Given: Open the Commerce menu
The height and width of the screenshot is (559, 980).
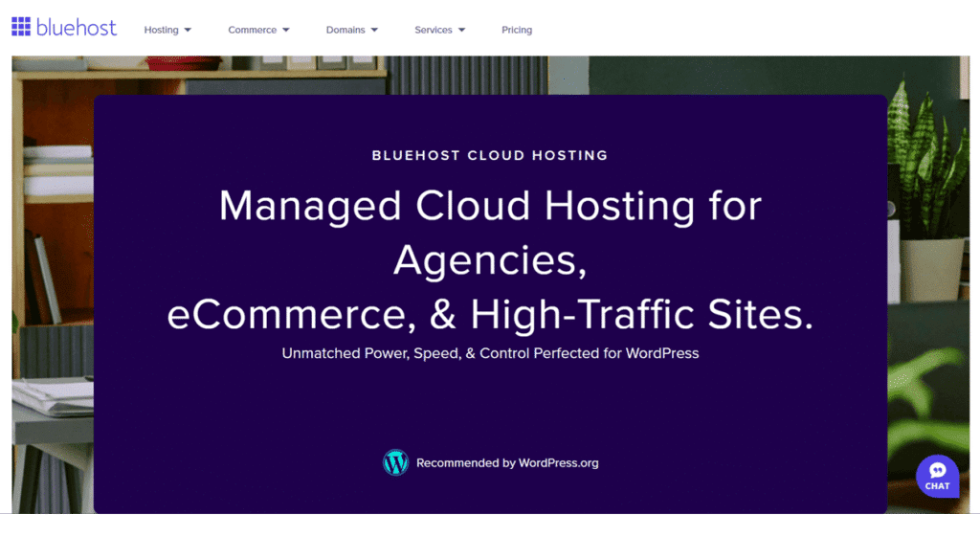Looking at the screenshot, I should pyautogui.click(x=252, y=30).
